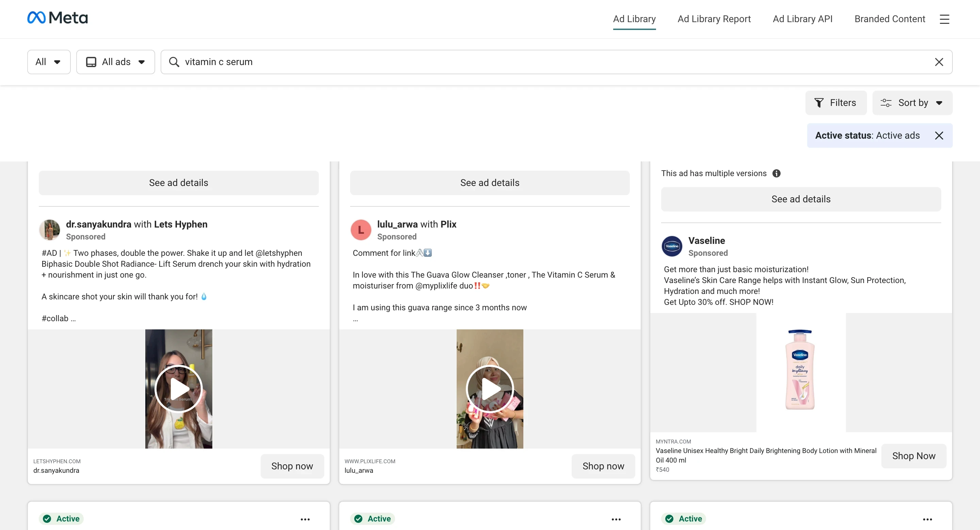Open the hamburger menu icon
Viewport: 980px width, 530px height.
[x=944, y=19]
